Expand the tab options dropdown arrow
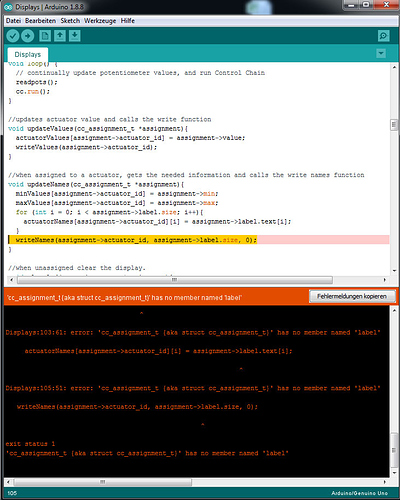The width and height of the screenshot is (400, 500). point(381,53)
